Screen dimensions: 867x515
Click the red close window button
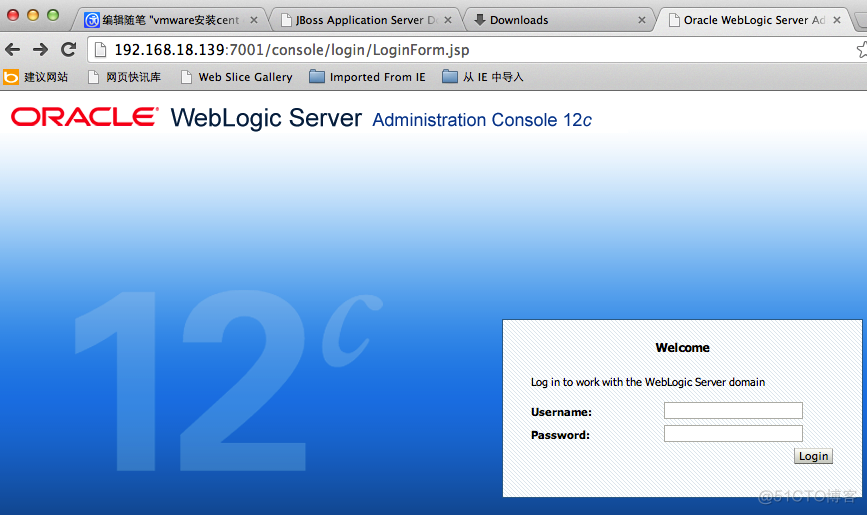pos(13,15)
